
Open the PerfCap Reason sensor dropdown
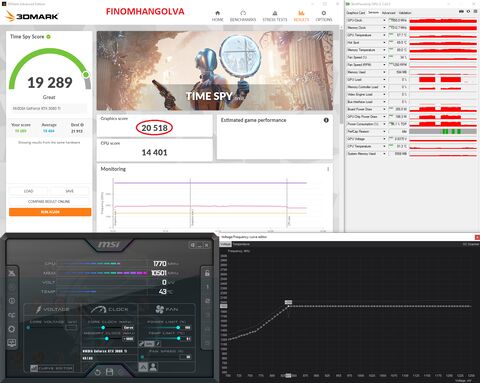[384, 132]
